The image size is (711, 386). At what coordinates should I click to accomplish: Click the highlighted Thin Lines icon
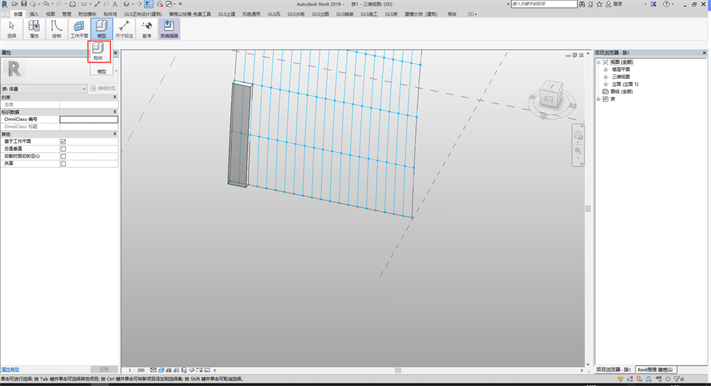point(149,4)
